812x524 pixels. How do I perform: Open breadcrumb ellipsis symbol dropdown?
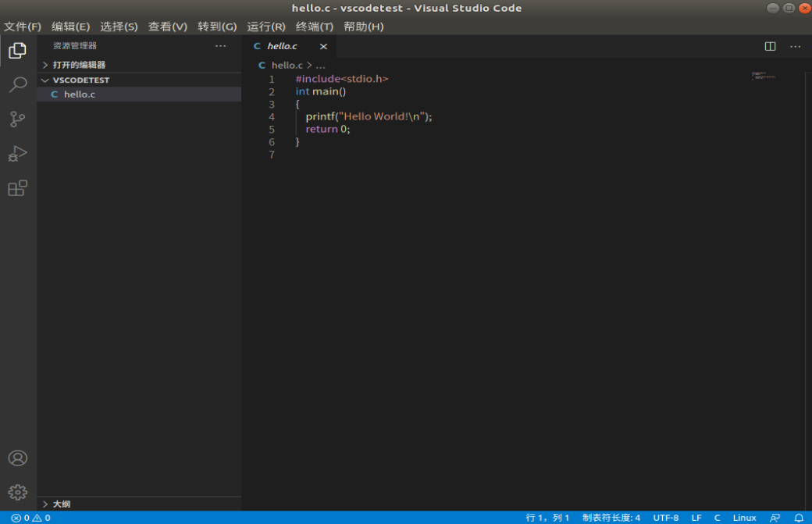pyautogui.click(x=321, y=66)
